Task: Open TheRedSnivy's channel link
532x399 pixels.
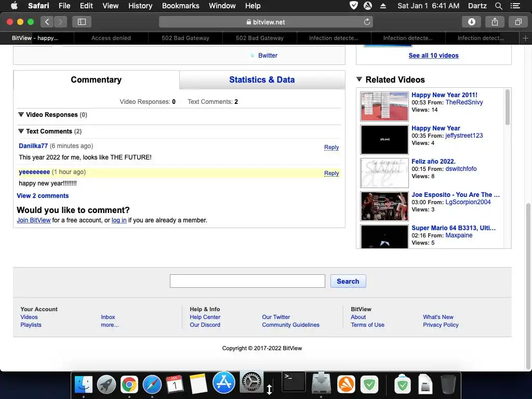Action: (464, 102)
